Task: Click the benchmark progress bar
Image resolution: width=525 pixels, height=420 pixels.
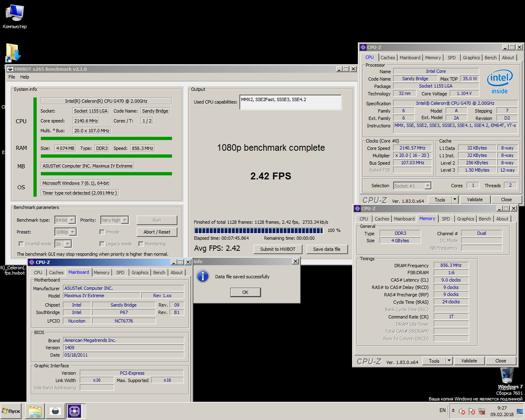Action: [x=259, y=231]
